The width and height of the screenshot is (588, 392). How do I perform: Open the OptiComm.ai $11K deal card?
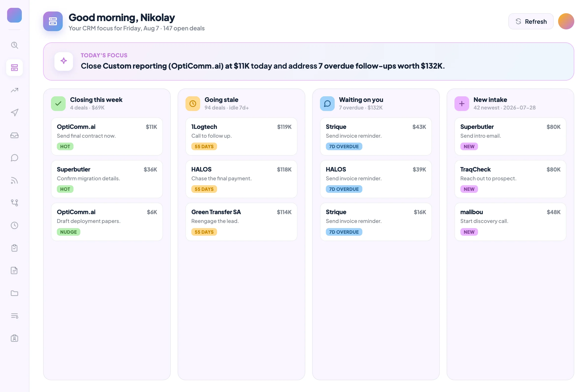pos(107,136)
